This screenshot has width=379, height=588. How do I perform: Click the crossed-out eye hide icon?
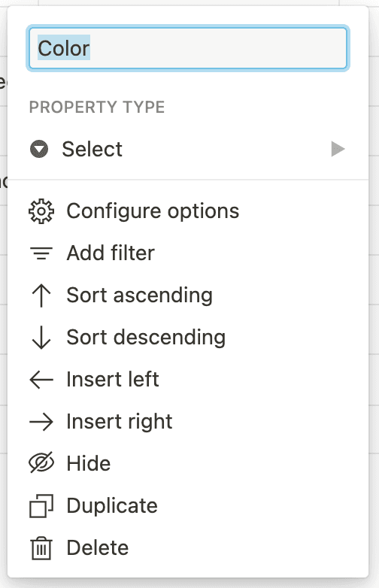click(x=41, y=463)
